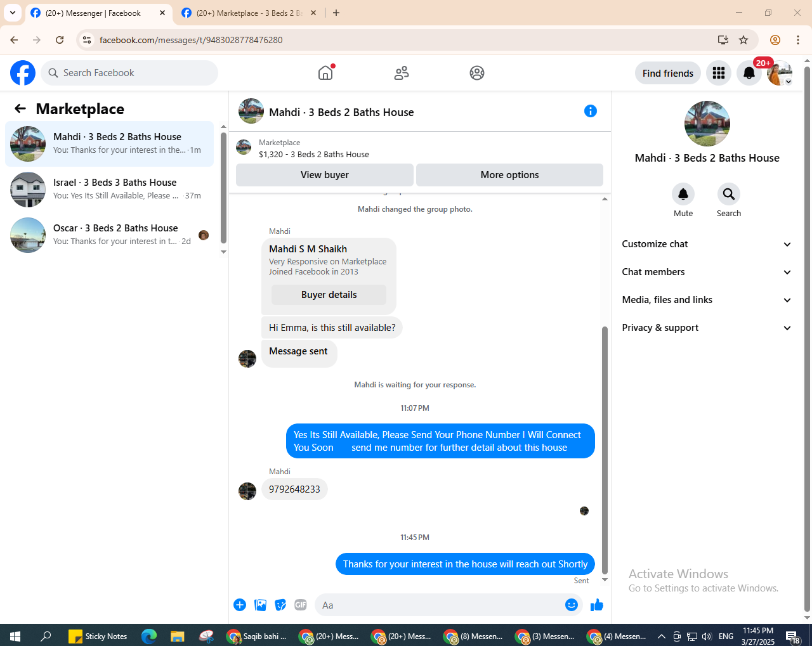
Task: Open Chrome three-dot menu
Action: pyautogui.click(x=798, y=40)
